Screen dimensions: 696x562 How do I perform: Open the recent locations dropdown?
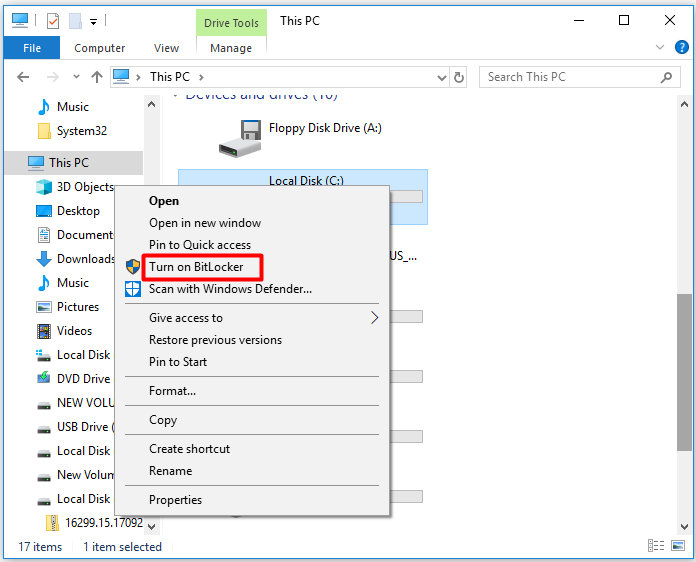[76, 77]
